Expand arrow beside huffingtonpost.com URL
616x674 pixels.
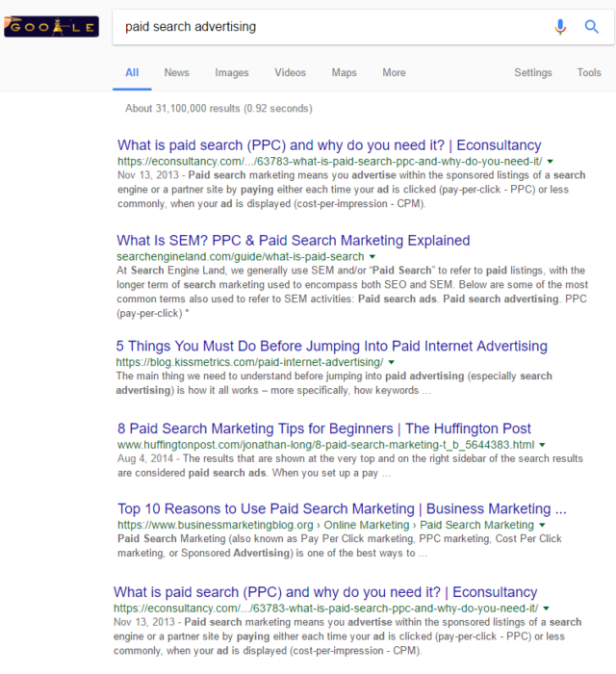point(542,445)
